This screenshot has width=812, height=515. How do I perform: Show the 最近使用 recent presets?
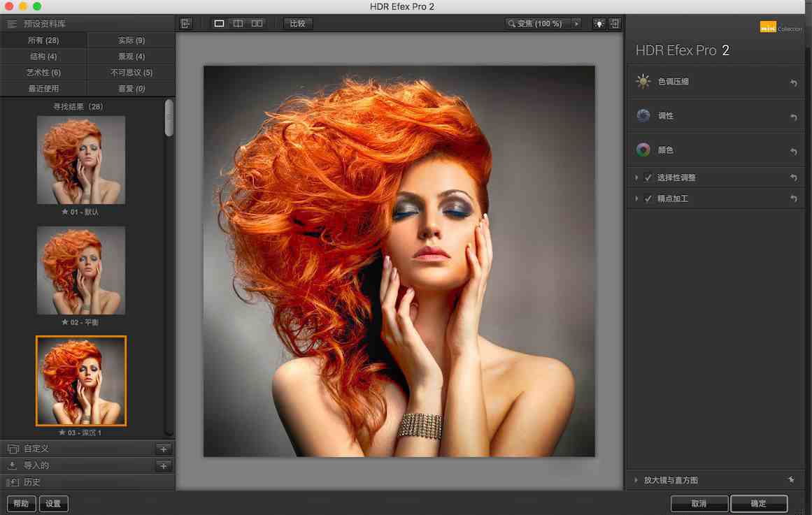(43, 89)
